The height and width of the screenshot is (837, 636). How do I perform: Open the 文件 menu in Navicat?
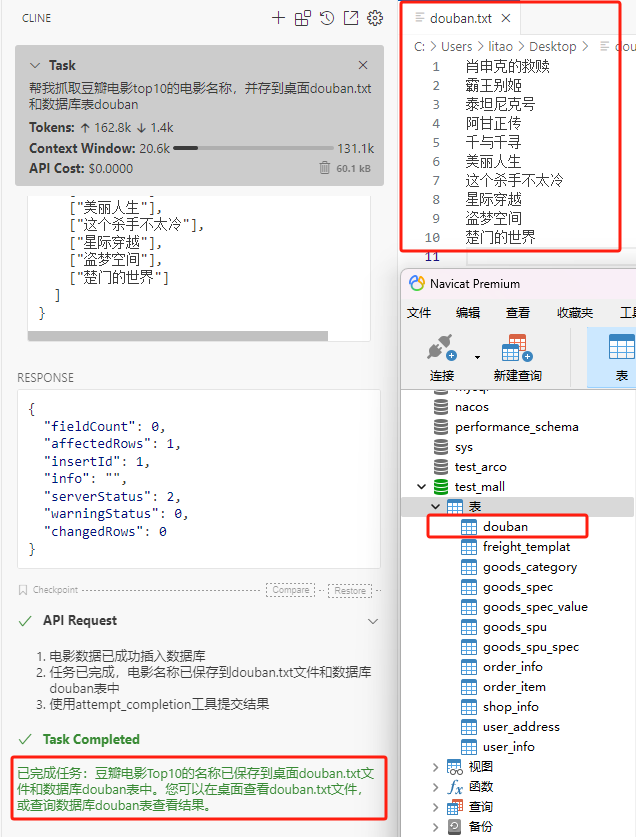419,312
